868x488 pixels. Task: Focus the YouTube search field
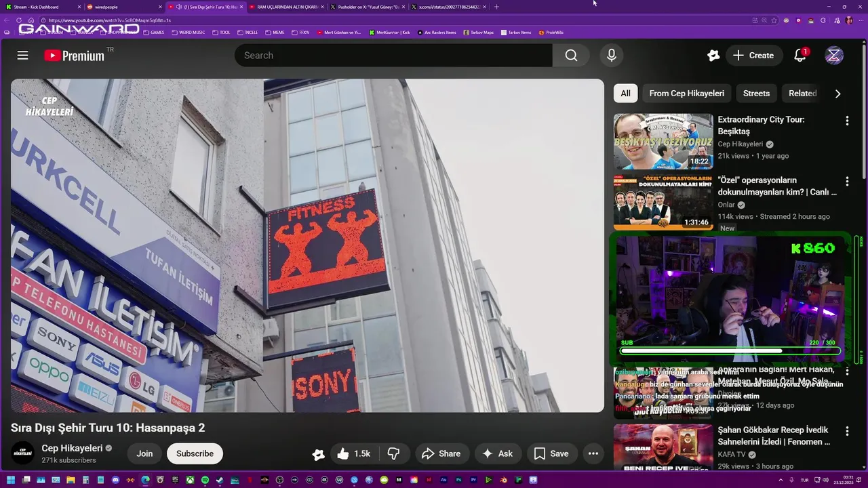click(x=393, y=56)
